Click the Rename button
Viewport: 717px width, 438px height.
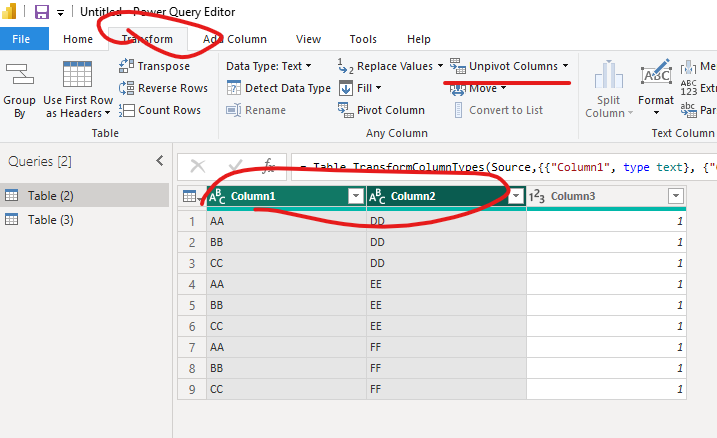(x=256, y=110)
